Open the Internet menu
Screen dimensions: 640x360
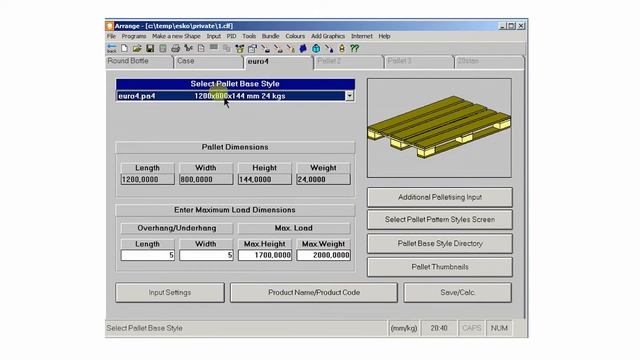362,36
